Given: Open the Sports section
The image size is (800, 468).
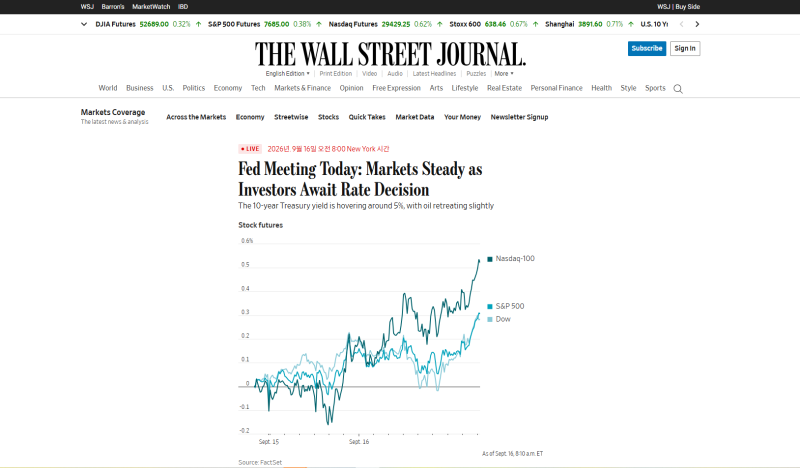Looking at the screenshot, I should 655,88.
